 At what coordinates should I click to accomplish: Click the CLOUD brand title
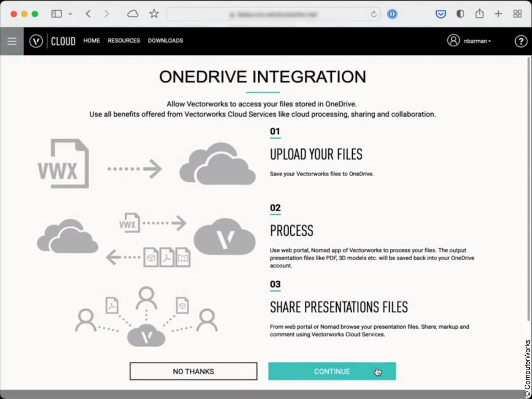[63, 41]
